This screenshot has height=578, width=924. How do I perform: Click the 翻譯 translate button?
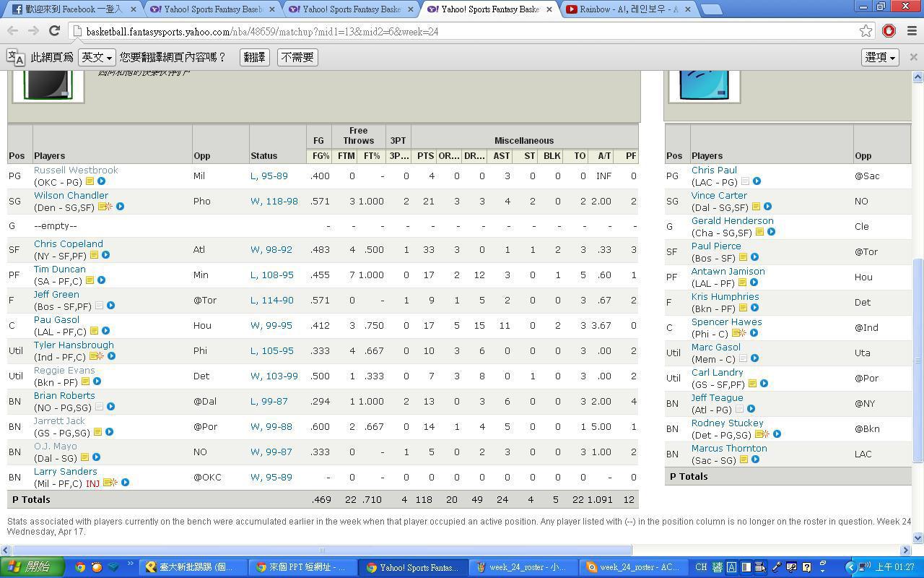coord(254,57)
